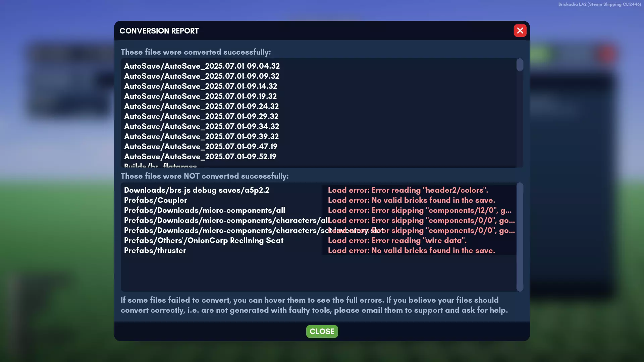Select AutoSave_2025.07.01-09.39.32 entry

[x=201, y=136]
